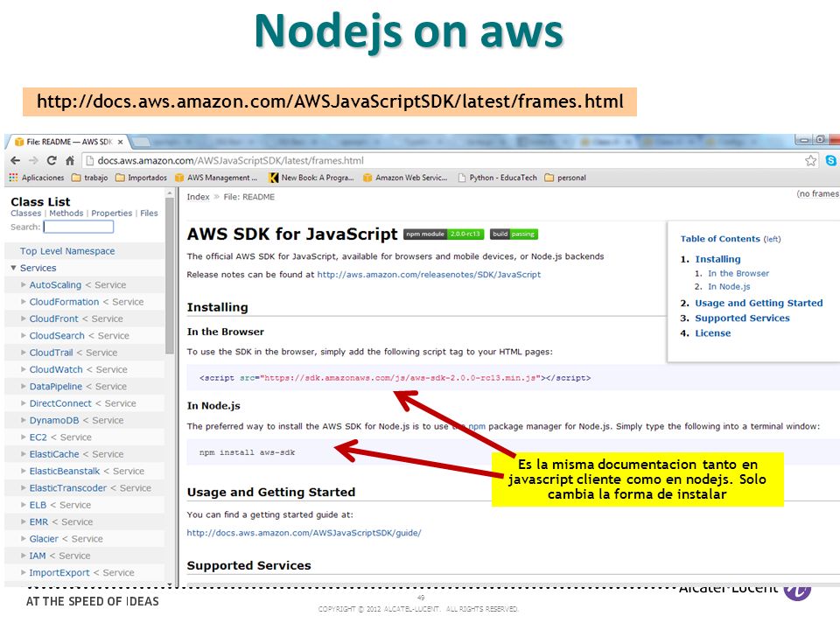The height and width of the screenshot is (630, 840).
Task: Click the browser Back arrow
Action: (x=16, y=160)
